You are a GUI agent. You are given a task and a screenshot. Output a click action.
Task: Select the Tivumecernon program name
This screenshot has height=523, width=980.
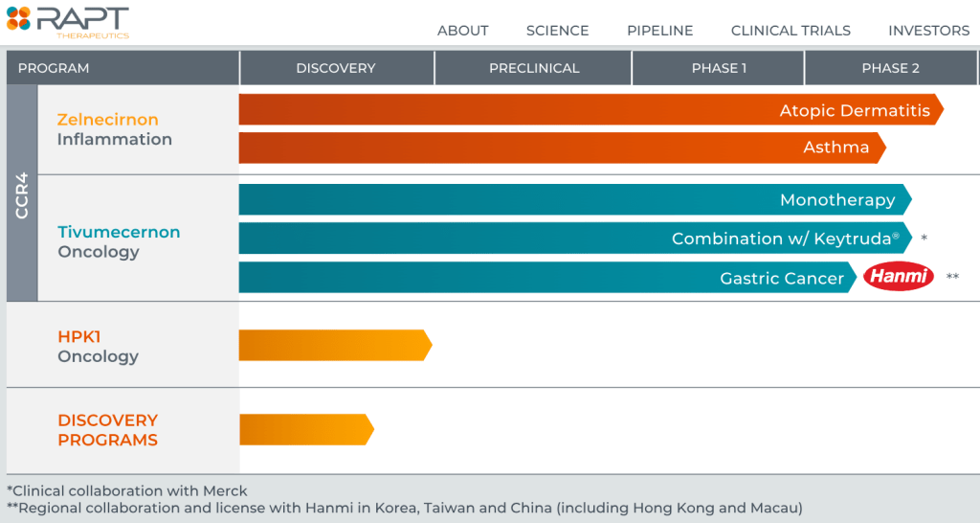(x=118, y=232)
